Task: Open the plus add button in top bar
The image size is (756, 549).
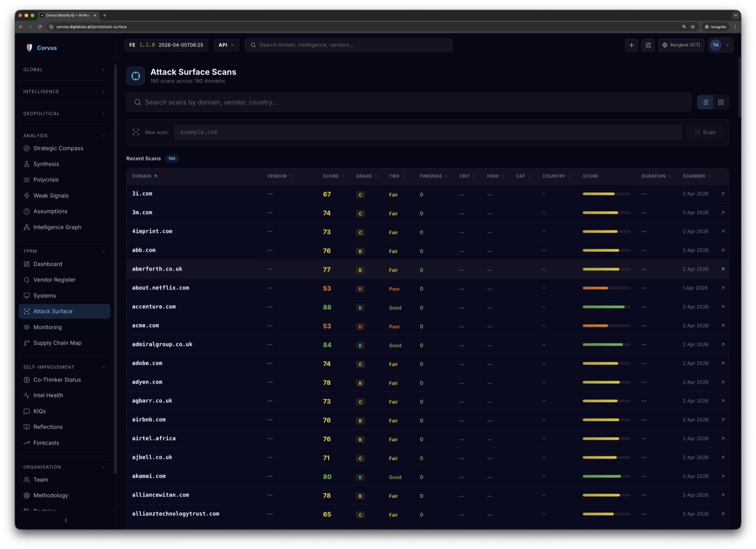Action: 631,45
